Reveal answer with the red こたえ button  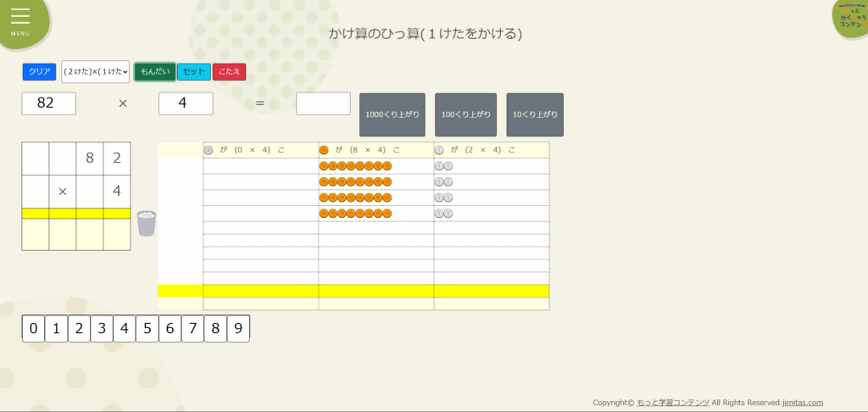coord(229,72)
